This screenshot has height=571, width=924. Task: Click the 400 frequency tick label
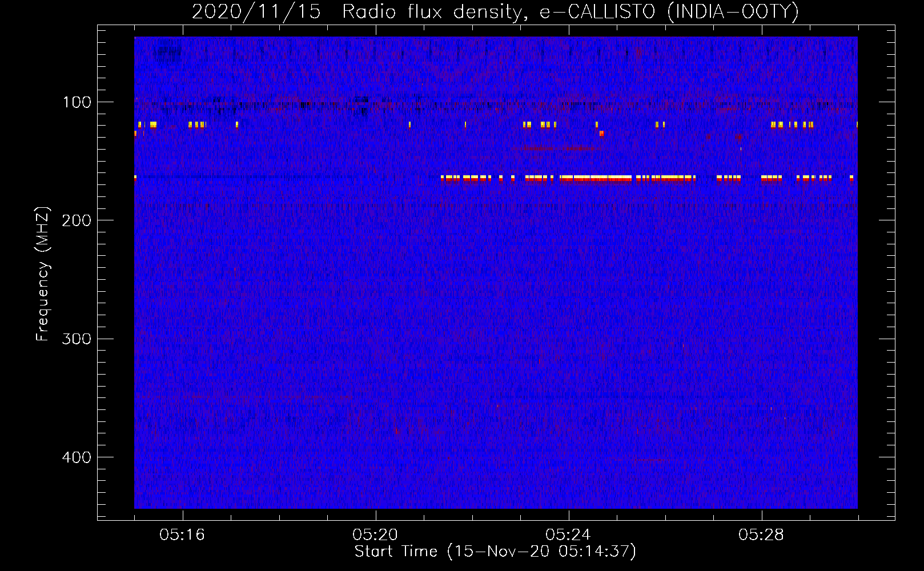click(x=77, y=457)
